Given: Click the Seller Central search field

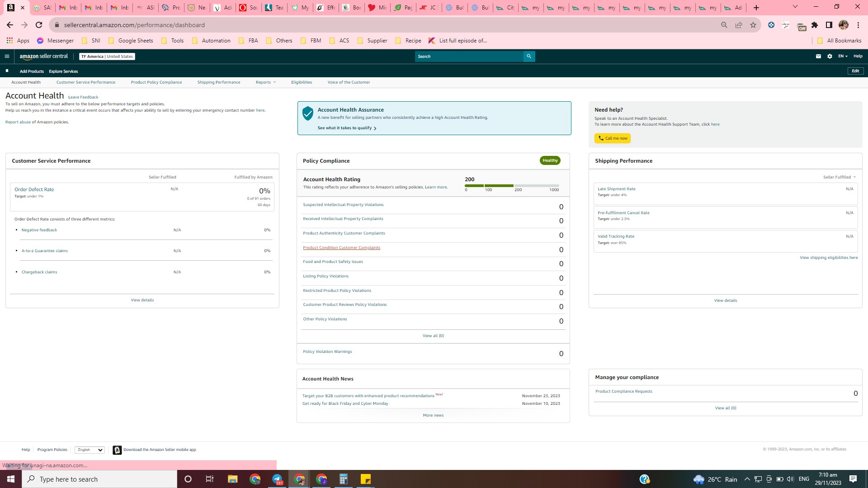Looking at the screenshot, I should coord(469,56).
